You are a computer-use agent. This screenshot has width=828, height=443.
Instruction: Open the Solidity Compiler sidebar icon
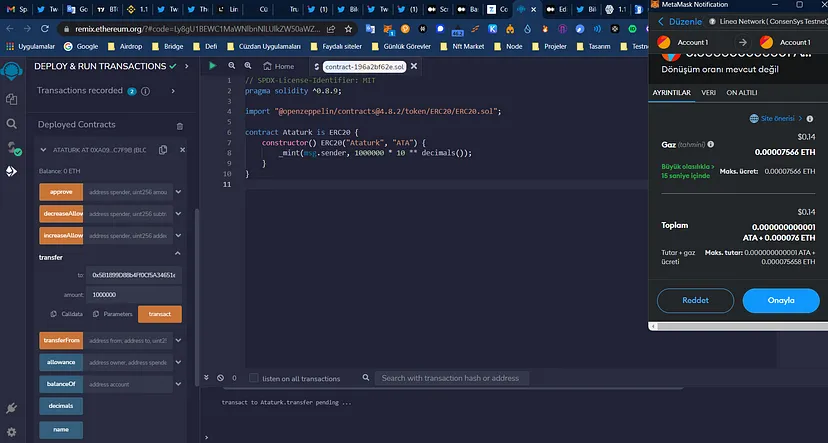click(x=12, y=147)
